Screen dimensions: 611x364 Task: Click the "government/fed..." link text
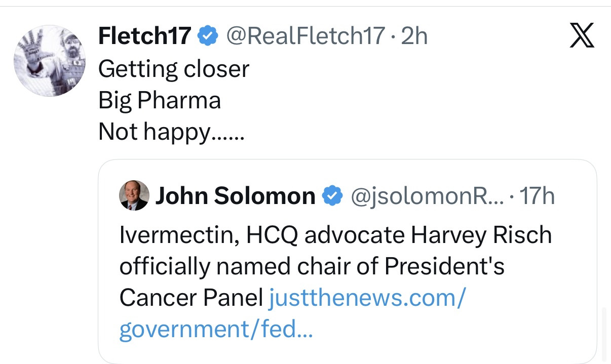[216, 329]
